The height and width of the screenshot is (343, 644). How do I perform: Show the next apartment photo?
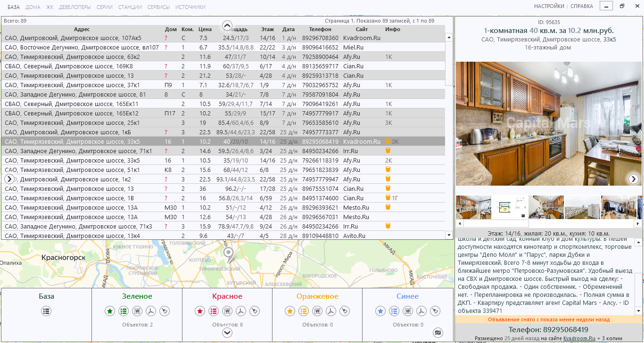coord(634,179)
